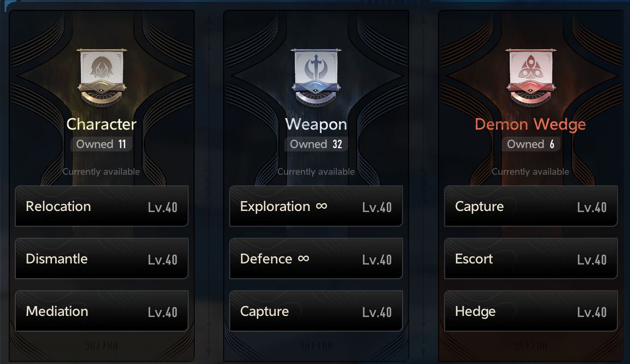Image resolution: width=630 pixels, height=364 pixels.
Task: Open the Hedge Lv.40 mission
Action: point(531,311)
